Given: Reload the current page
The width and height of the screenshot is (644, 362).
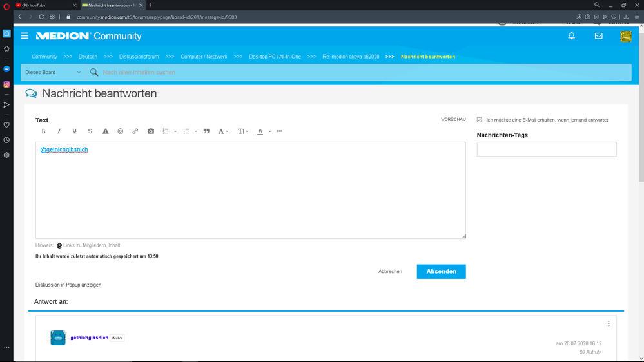Looking at the screenshot, I should (x=41, y=17).
